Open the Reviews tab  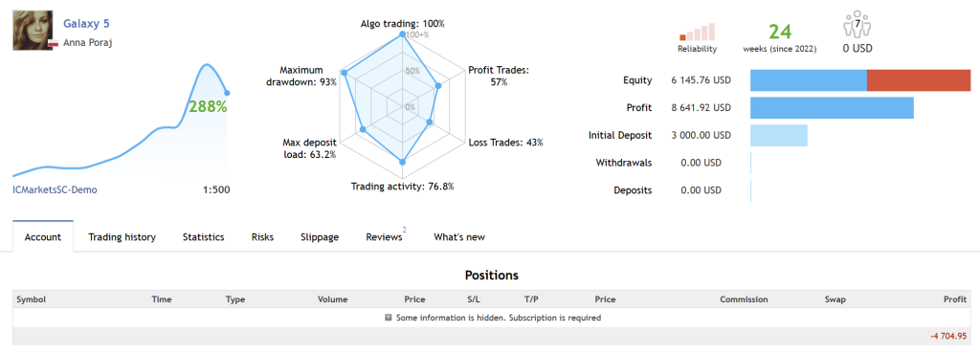pyautogui.click(x=385, y=237)
